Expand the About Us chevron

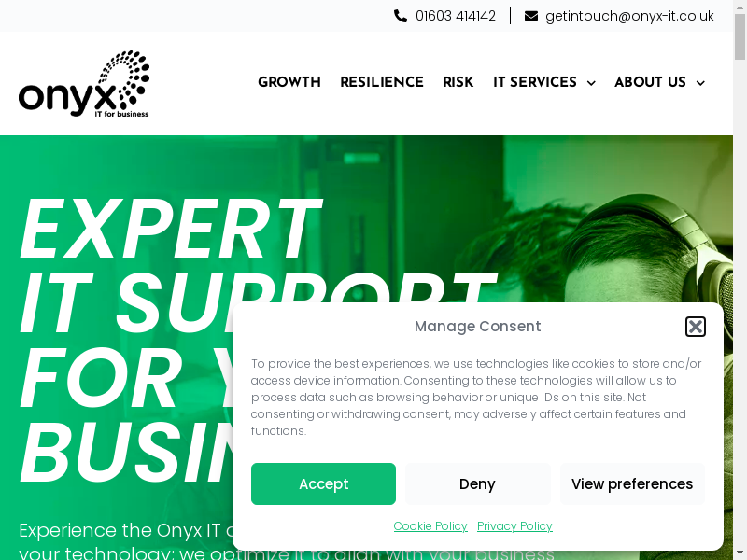tap(700, 83)
